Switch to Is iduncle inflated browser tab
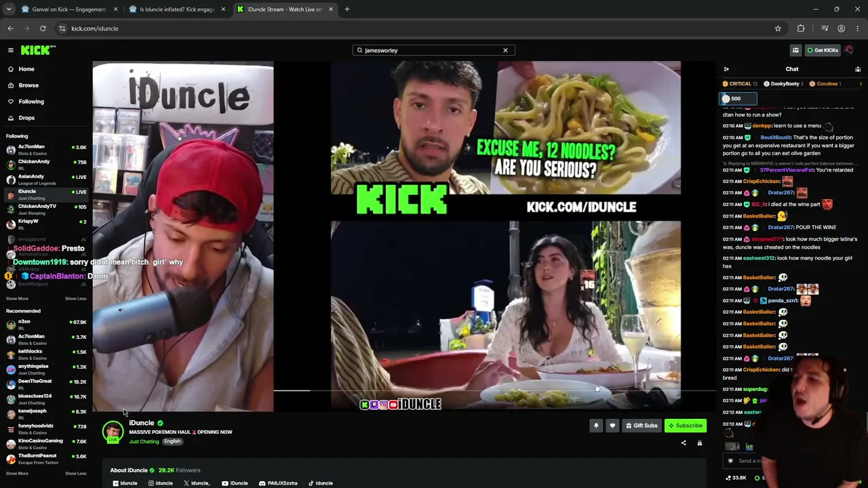Screen dimensions: 868x488 pyautogui.click(x=178, y=9)
